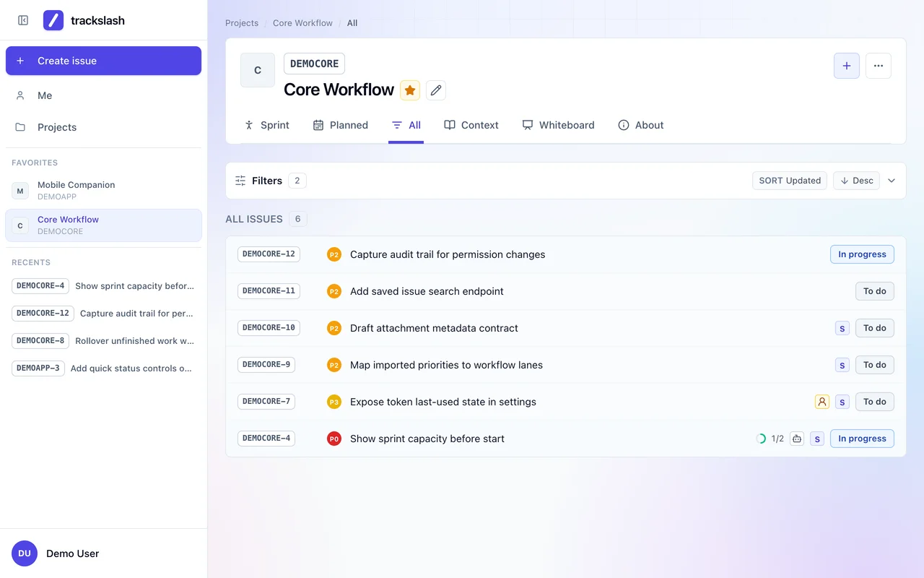Click the S badge on DEMOCORE-10 row
This screenshot has height=578, width=924.
842,329
